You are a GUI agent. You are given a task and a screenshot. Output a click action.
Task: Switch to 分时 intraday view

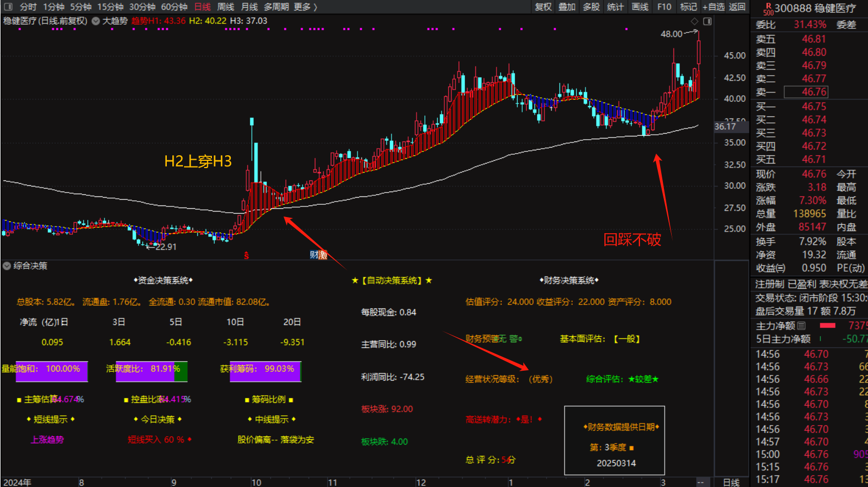point(28,7)
